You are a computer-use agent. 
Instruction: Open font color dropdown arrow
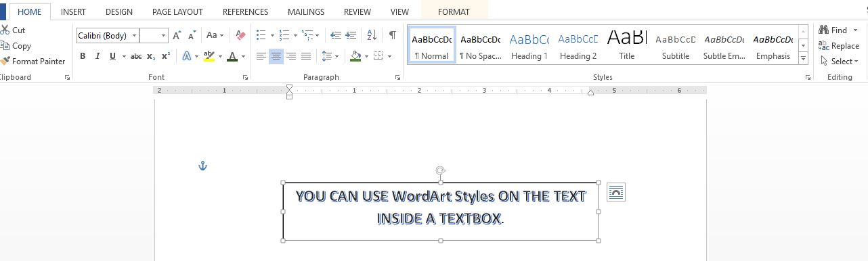244,56
